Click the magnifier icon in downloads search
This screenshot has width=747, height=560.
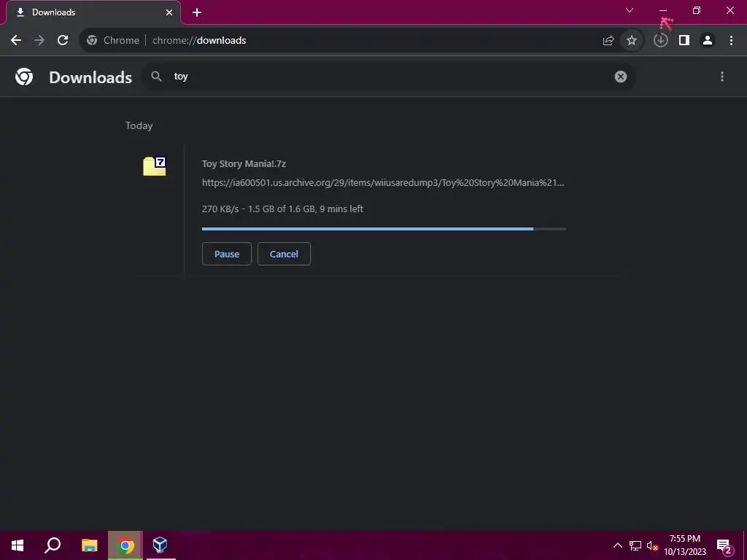(x=156, y=76)
